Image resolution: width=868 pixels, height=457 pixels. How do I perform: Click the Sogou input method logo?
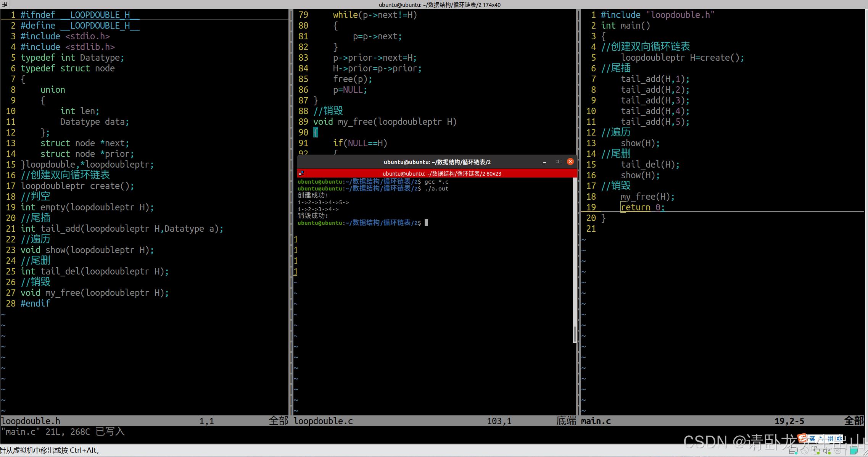[802, 438]
